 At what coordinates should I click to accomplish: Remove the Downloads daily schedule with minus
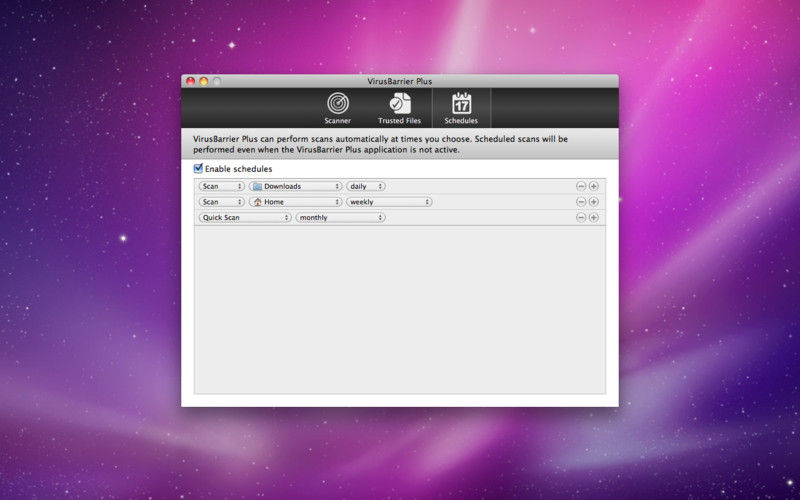[x=581, y=186]
